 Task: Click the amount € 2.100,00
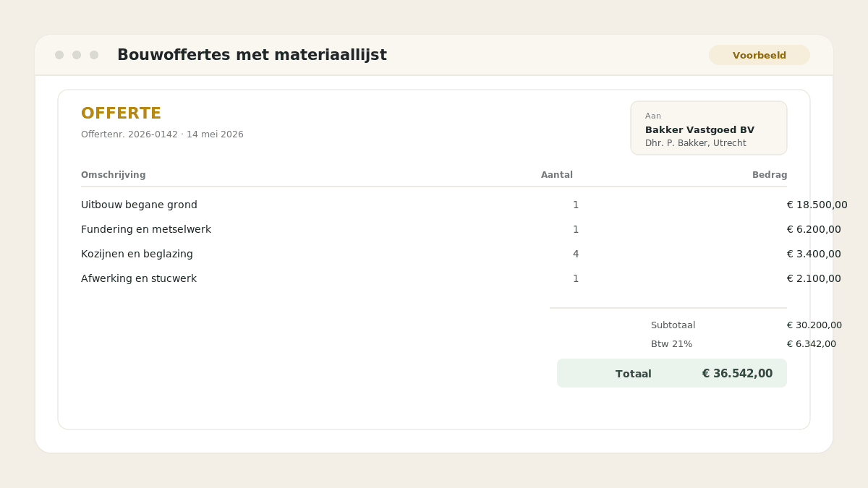point(814,278)
